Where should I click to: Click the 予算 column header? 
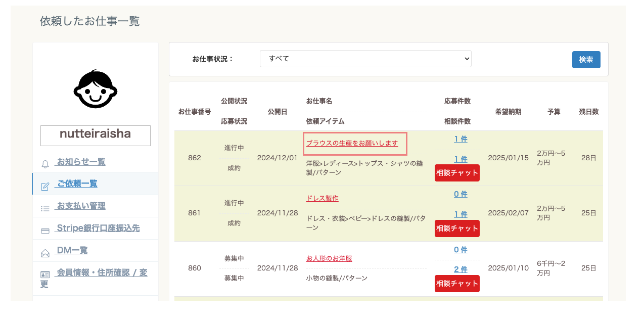coord(554,112)
